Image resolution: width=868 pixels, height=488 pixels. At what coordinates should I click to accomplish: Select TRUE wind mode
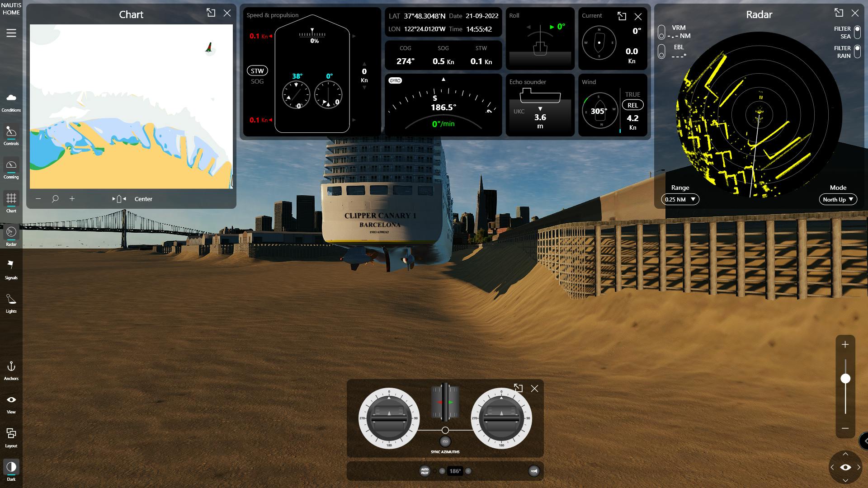632,94
